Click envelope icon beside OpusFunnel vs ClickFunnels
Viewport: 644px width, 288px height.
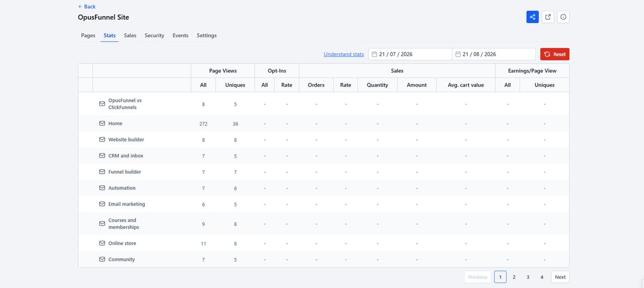click(102, 104)
